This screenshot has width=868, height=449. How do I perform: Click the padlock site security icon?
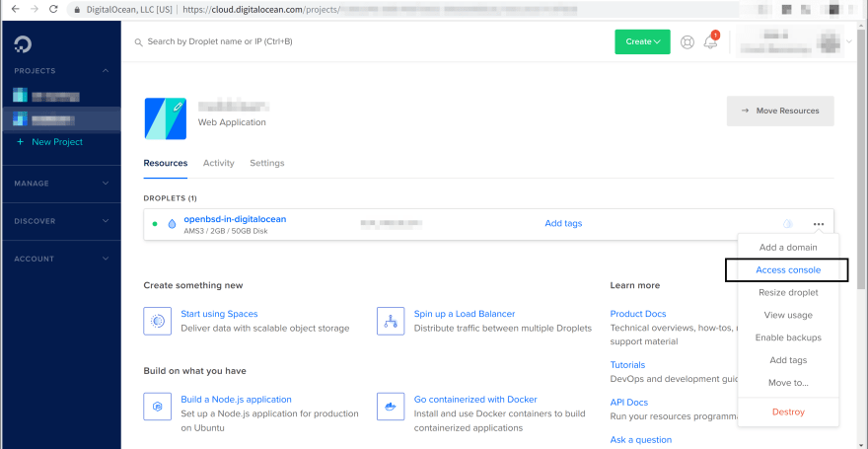[x=77, y=10]
